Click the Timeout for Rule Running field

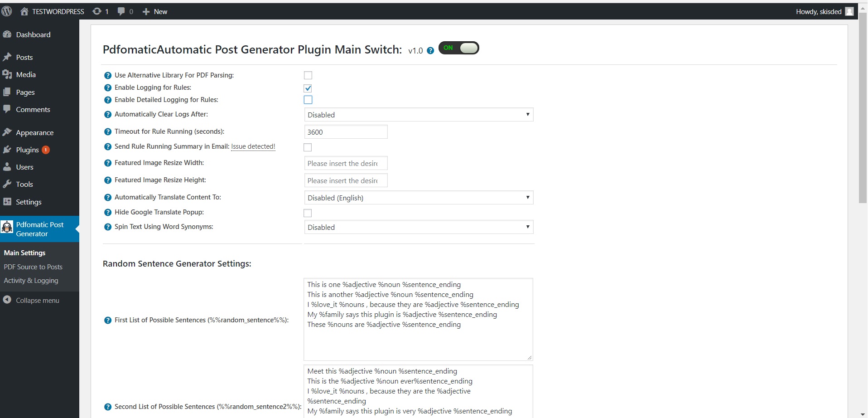[x=346, y=132]
